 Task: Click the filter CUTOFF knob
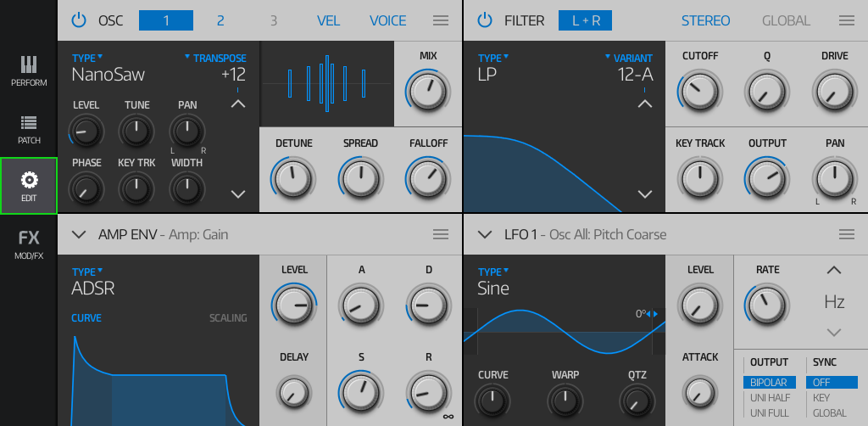[701, 89]
